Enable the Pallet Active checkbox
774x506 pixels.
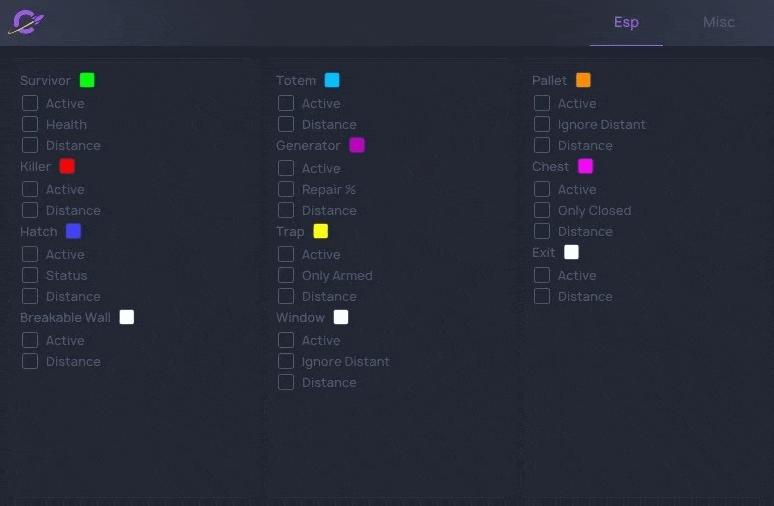pos(542,103)
